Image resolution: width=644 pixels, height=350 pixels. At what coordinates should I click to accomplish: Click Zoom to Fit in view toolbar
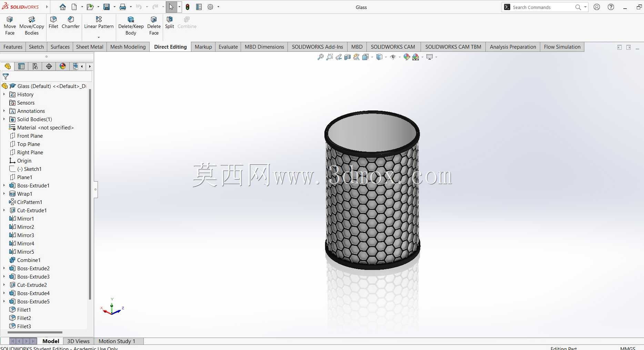click(321, 57)
